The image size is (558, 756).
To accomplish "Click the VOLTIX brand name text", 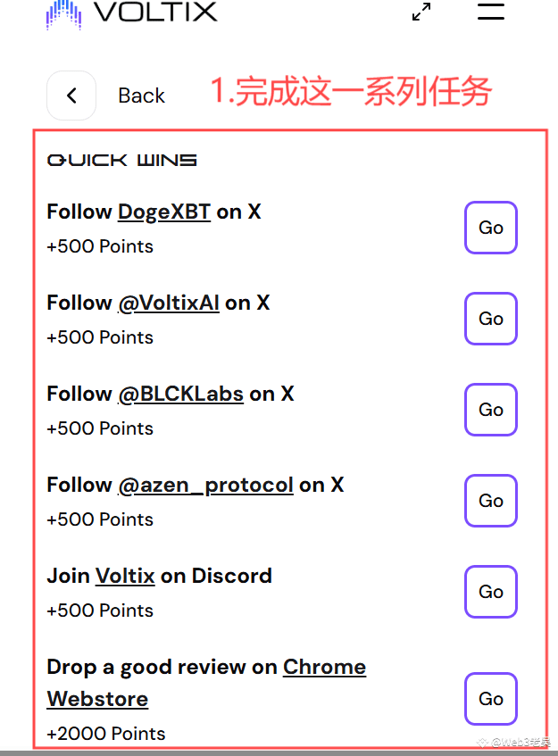I will (x=155, y=12).
